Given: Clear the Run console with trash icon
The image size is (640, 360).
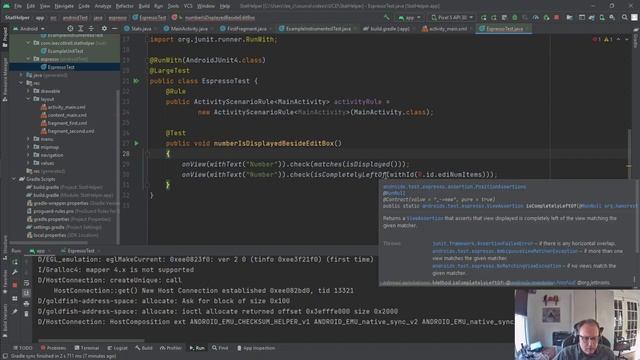Looking at the screenshot, I should pos(27,314).
